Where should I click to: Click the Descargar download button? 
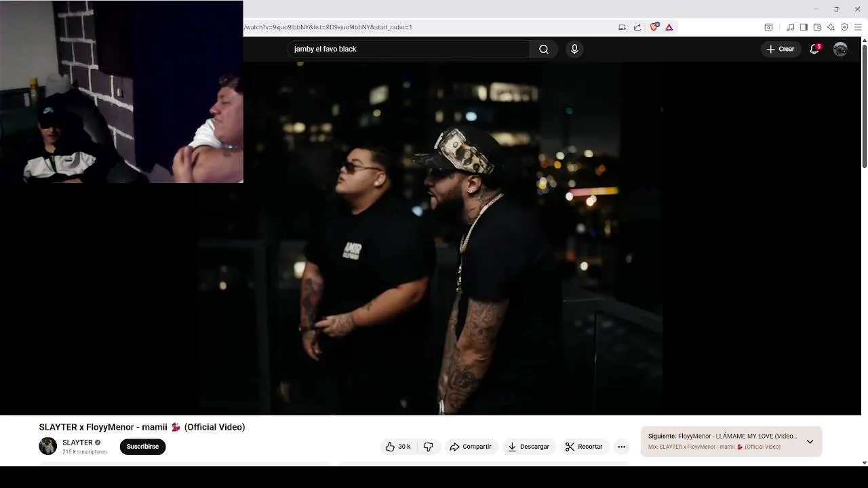tap(528, 447)
